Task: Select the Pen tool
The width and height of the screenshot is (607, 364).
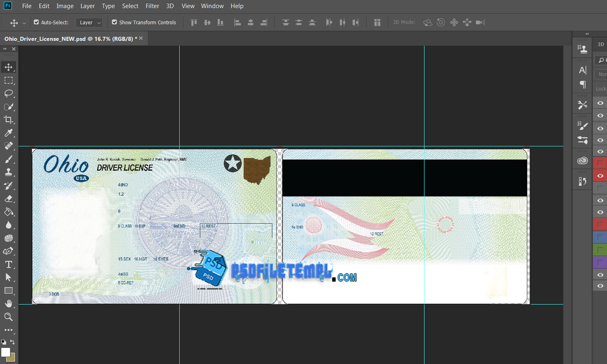Action: (x=9, y=251)
